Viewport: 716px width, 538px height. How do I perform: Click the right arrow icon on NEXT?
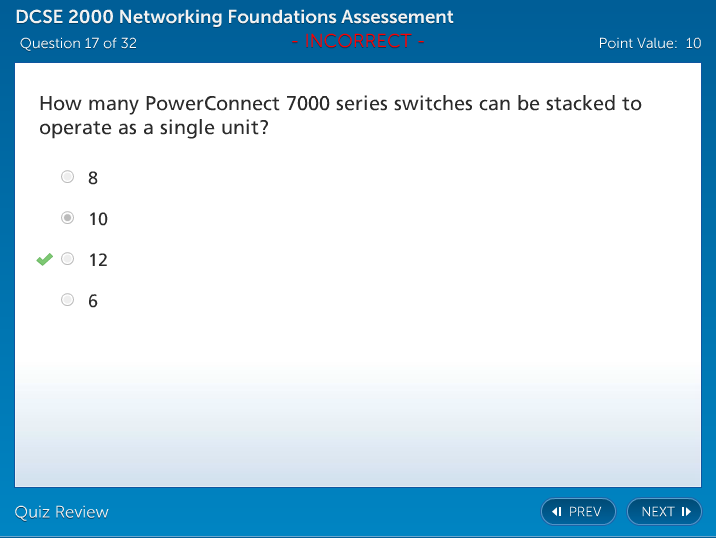686,512
